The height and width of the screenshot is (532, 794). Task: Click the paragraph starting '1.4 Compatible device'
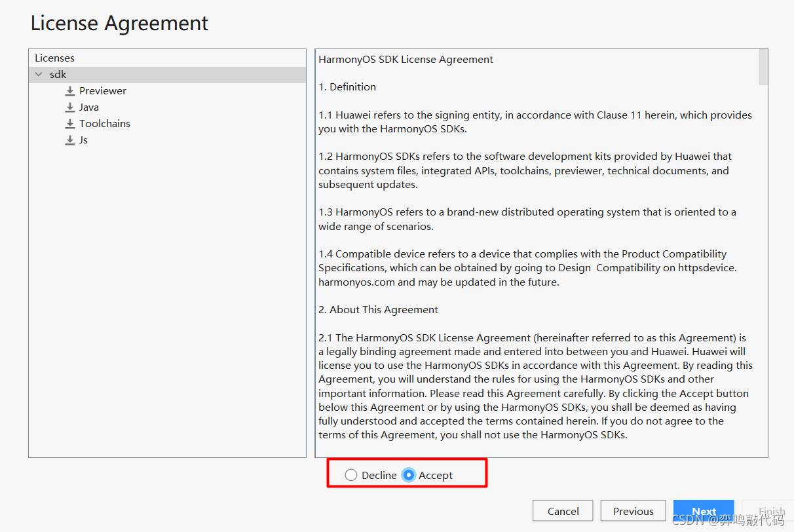528,268
